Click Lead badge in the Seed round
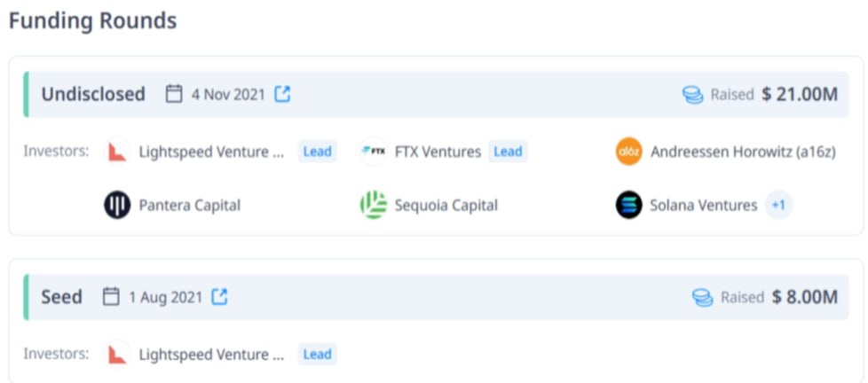Screen dimensions: 868x383 (317, 355)
